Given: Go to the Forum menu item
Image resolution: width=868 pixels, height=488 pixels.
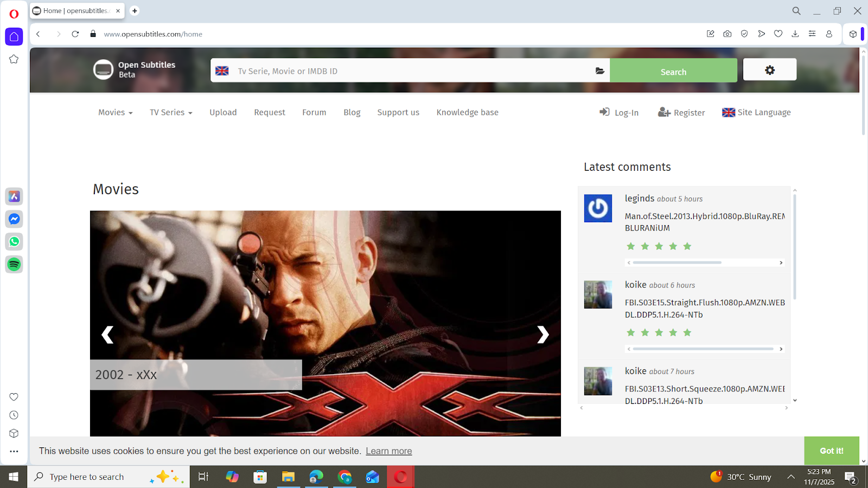Looking at the screenshot, I should pos(314,112).
